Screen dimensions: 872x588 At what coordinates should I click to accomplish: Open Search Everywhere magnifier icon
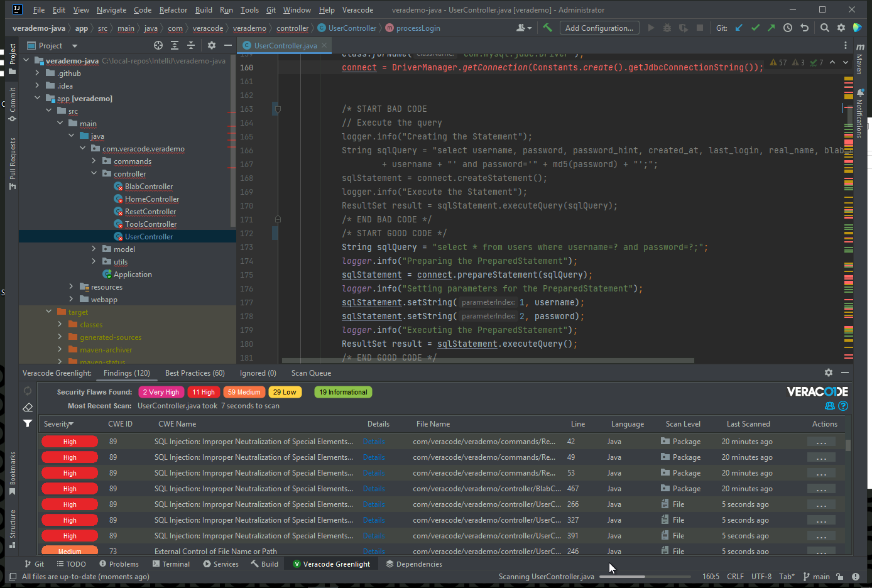[x=825, y=28]
